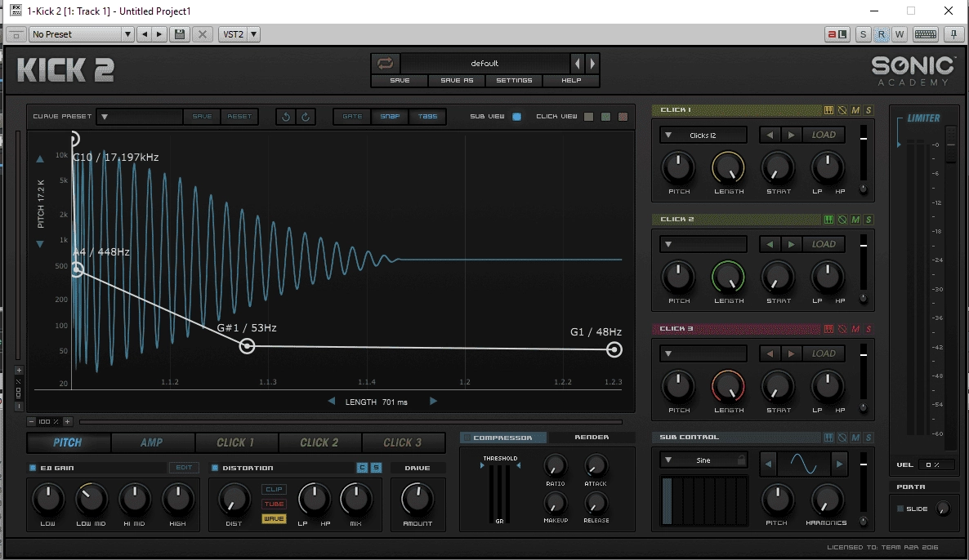Switch to the PITCH tab
The image size is (969, 560).
pyautogui.click(x=68, y=442)
